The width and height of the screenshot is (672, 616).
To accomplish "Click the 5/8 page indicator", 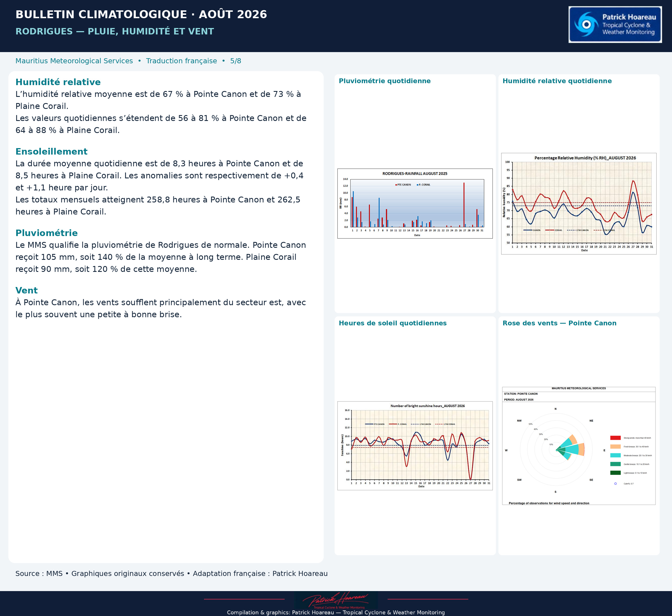I will pos(236,61).
